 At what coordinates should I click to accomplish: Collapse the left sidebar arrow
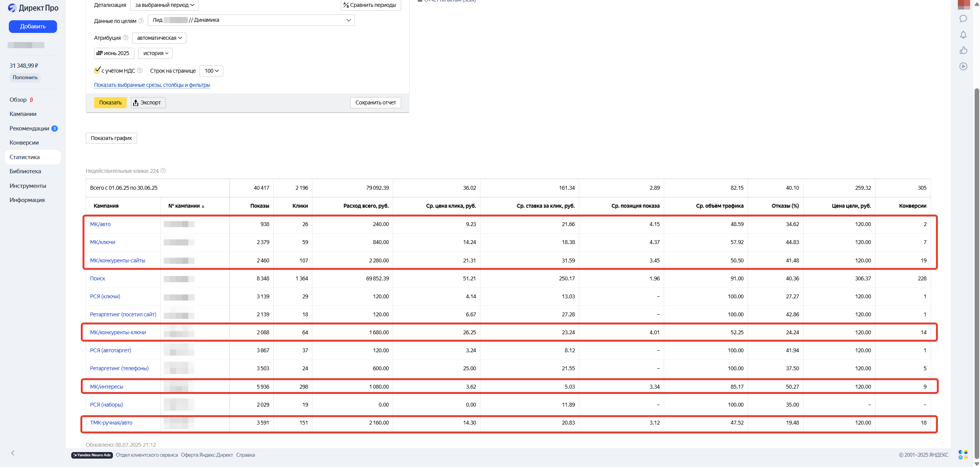tap(13, 453)
